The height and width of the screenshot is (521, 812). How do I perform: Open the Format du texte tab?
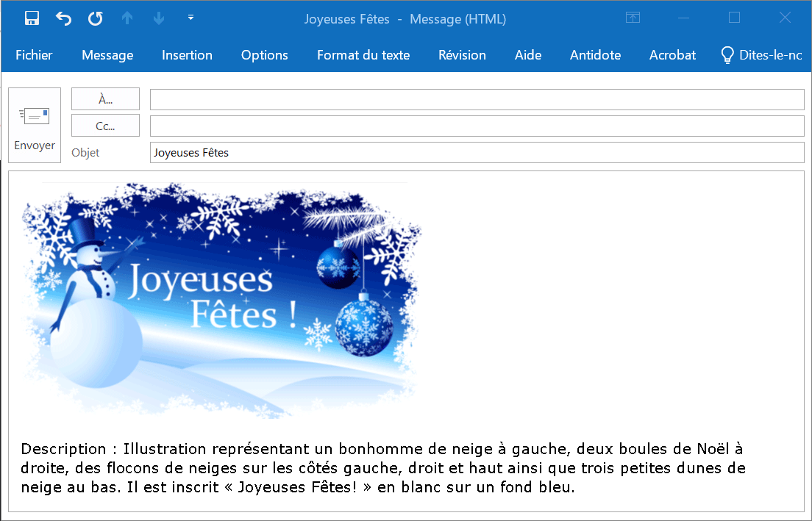click(363, 55)
